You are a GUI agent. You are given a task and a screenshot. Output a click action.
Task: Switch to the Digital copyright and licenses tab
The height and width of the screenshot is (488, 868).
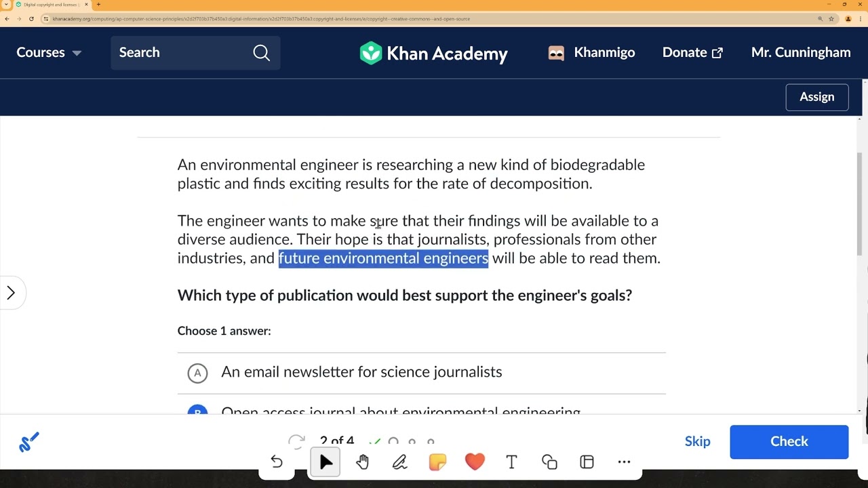[x=52, y=5]
